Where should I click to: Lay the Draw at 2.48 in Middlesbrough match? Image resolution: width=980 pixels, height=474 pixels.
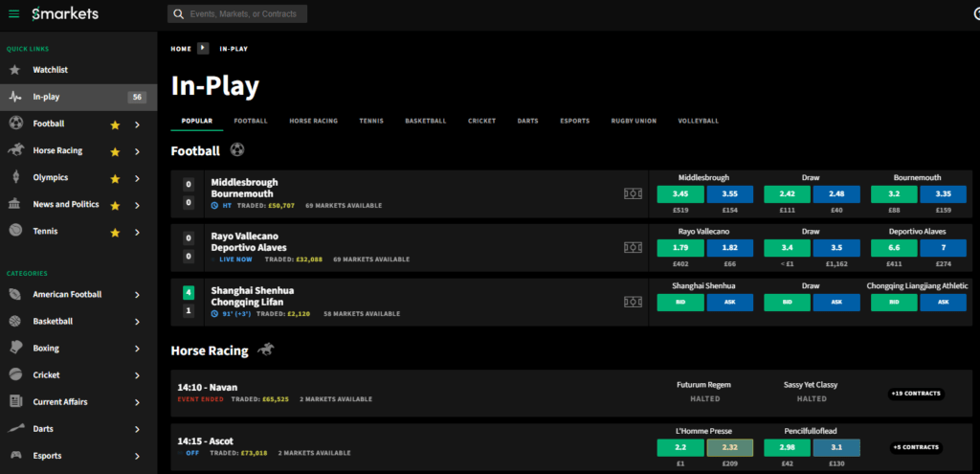[836, 193]
